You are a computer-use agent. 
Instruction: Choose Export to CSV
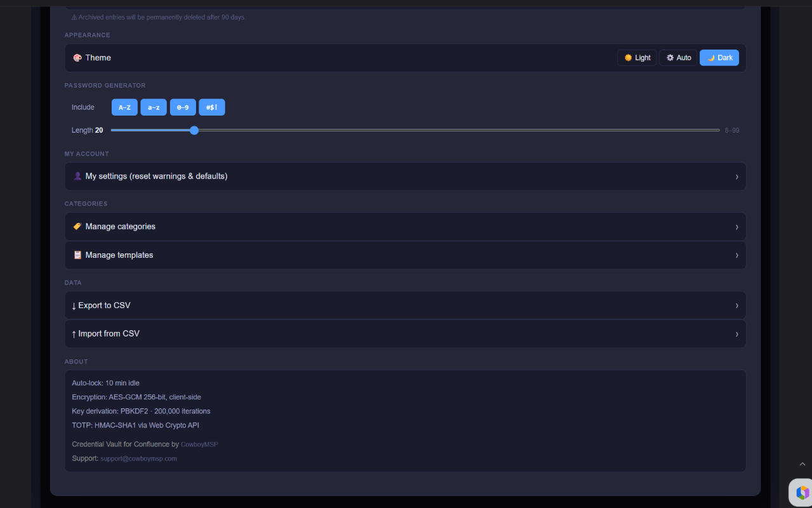coord(405,305)
